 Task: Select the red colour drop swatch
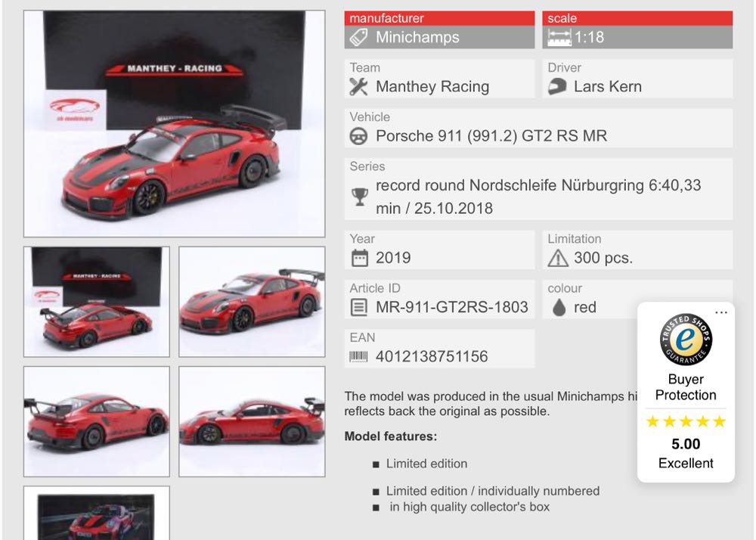558,306
